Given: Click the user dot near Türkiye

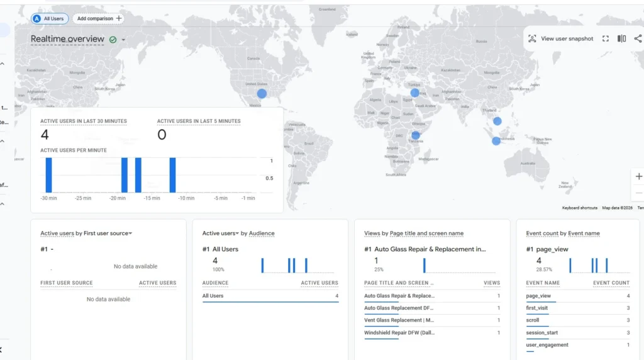Looking at the screenshot, I should pos(414,93).
